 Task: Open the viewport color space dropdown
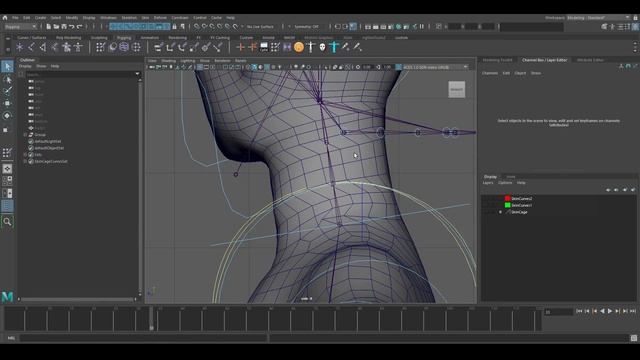click(436, 67)
